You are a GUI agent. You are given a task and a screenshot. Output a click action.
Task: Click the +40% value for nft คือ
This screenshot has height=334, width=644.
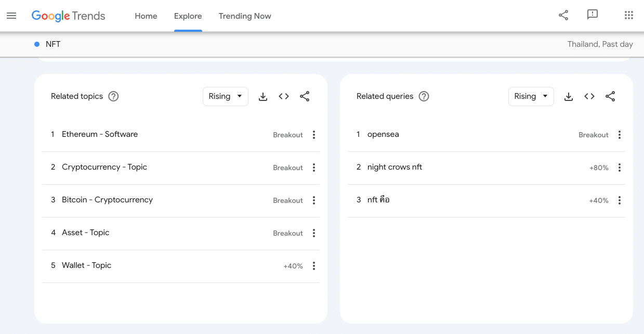(x=599, y=200)
